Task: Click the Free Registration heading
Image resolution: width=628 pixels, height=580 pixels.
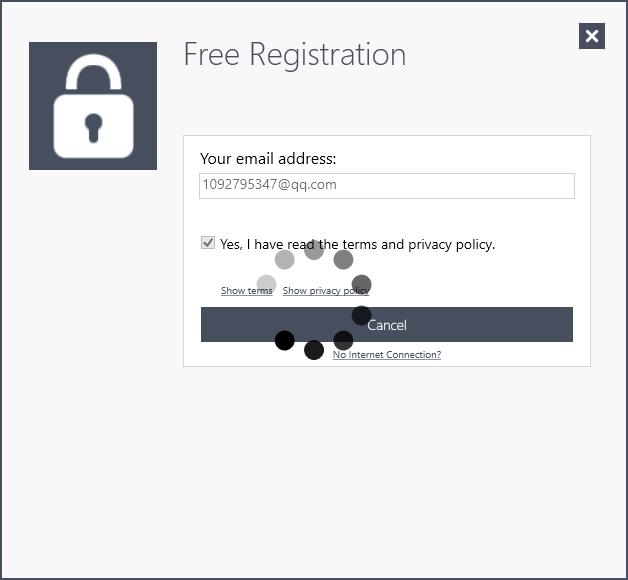Action: [x=295, y=54]
